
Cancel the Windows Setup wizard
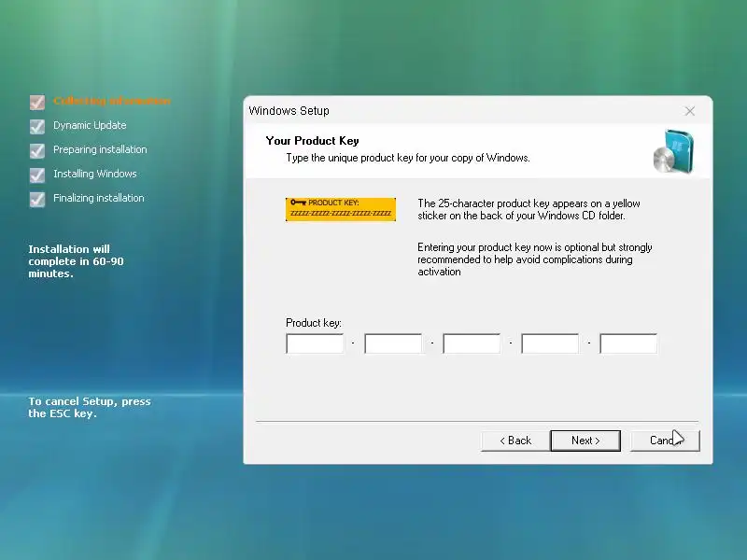(x=665, y=441)
